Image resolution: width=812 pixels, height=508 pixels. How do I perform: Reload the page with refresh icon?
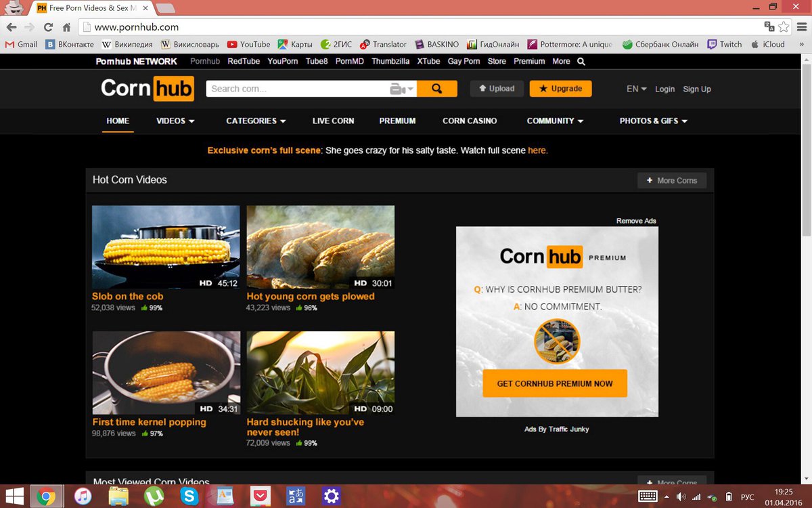(48, 27)
